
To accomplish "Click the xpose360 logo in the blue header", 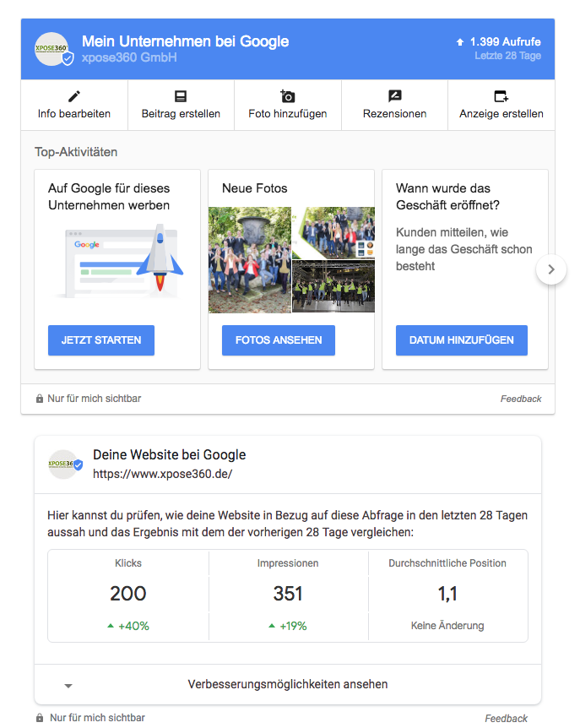I will (52, 49).
